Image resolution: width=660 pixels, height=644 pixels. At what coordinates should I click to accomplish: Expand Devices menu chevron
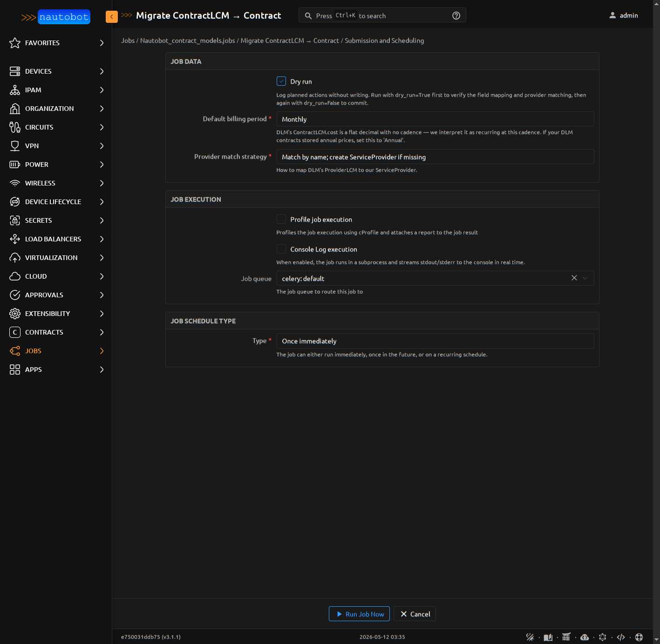click(x=102, y=71)
